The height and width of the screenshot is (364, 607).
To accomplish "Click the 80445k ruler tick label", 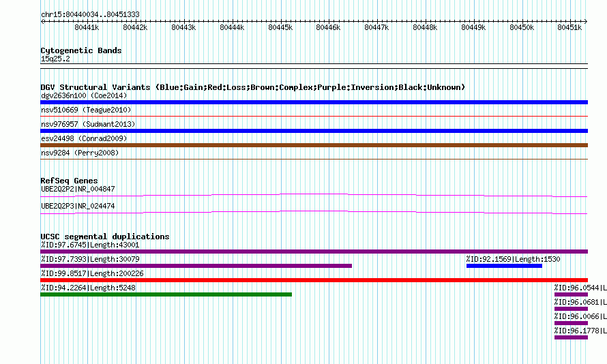I will coord(280,27).
